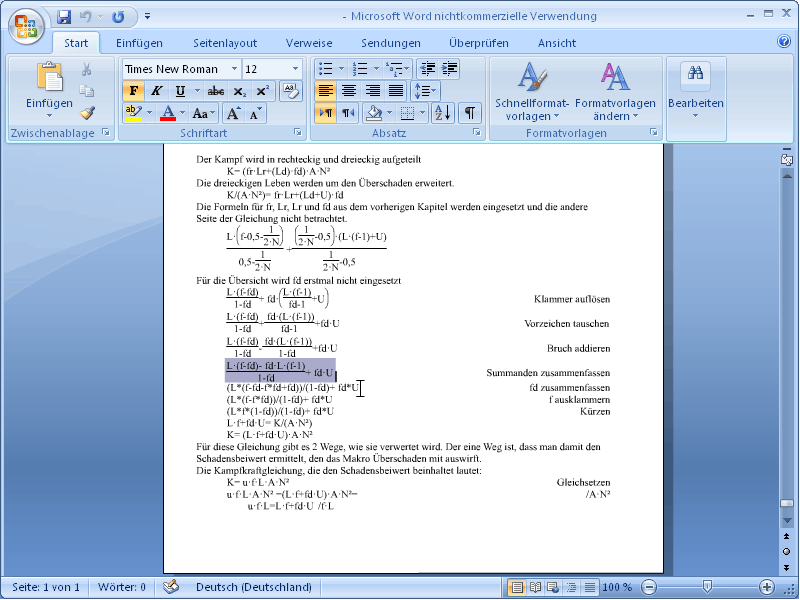Open the Überprüfen ribbon tab

[478, 43]
